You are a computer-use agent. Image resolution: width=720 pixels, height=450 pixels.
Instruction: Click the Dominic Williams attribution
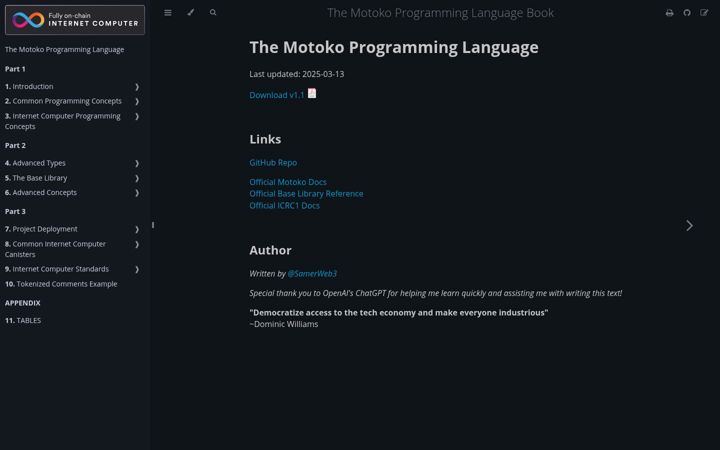(284, 324)
